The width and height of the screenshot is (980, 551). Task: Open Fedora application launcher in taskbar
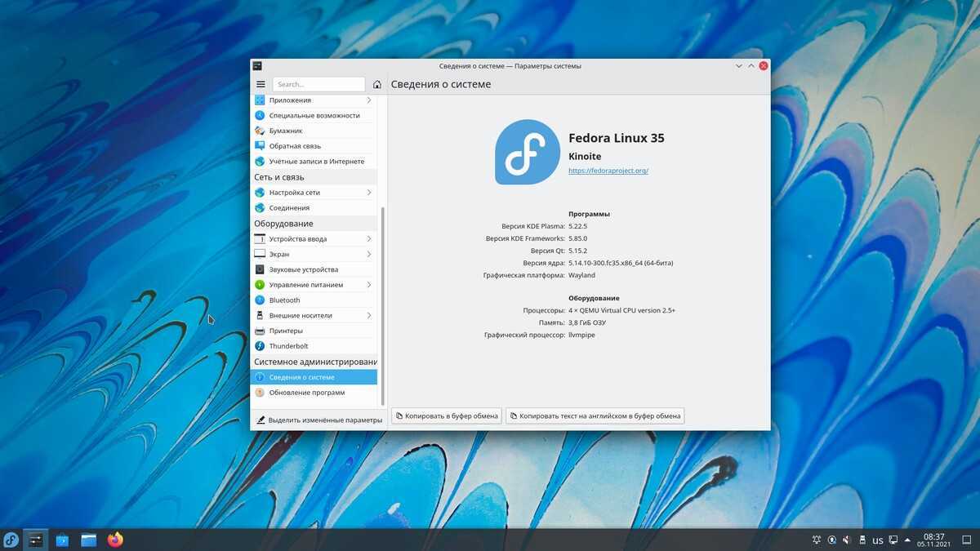tap(11, 540)
